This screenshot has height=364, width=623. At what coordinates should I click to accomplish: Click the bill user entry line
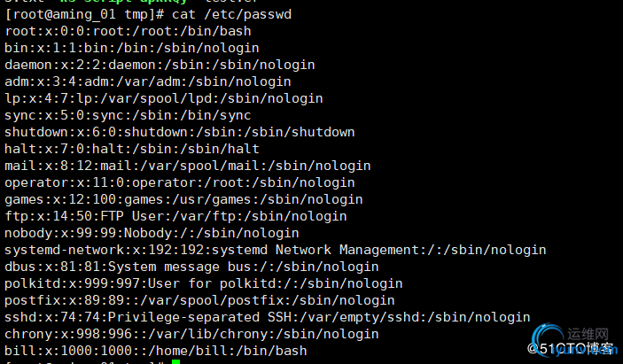point(156,351)
